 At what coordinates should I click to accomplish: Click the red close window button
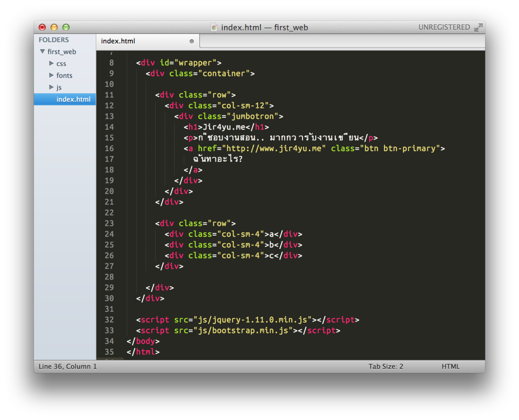tap(42, 27)
